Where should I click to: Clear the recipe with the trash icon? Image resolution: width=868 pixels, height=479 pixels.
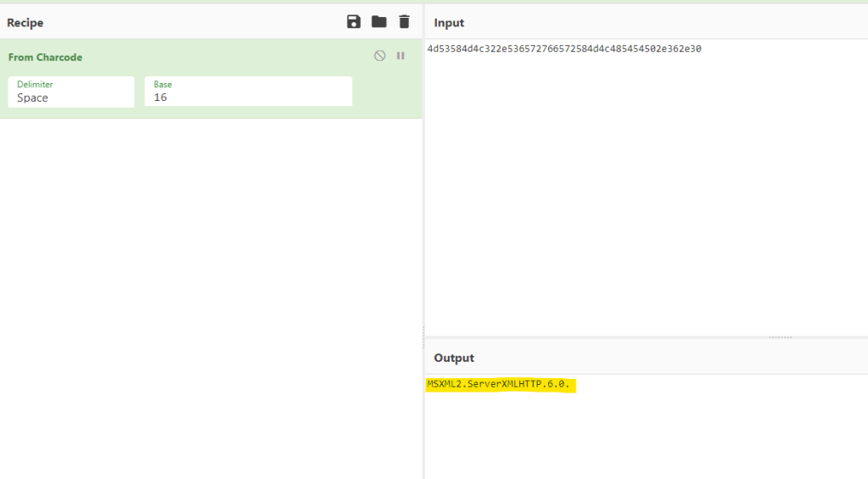pyautogui.click(x=404, y=22)
